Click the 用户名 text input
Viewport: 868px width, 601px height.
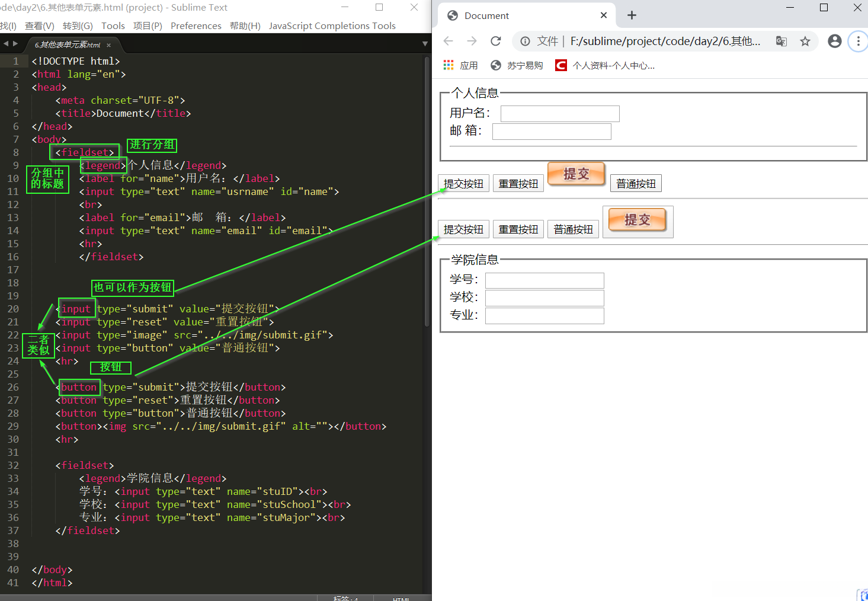[560, 114]
